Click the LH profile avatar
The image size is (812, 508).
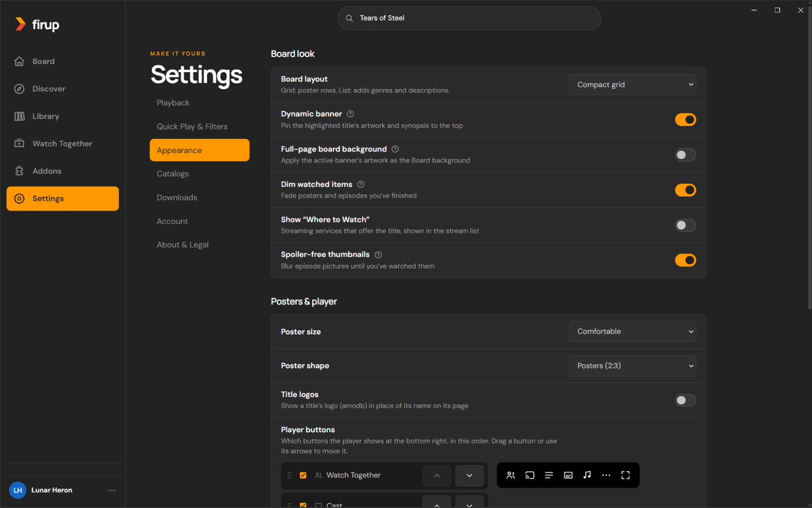pyautogui.click(x=18, y=490)
